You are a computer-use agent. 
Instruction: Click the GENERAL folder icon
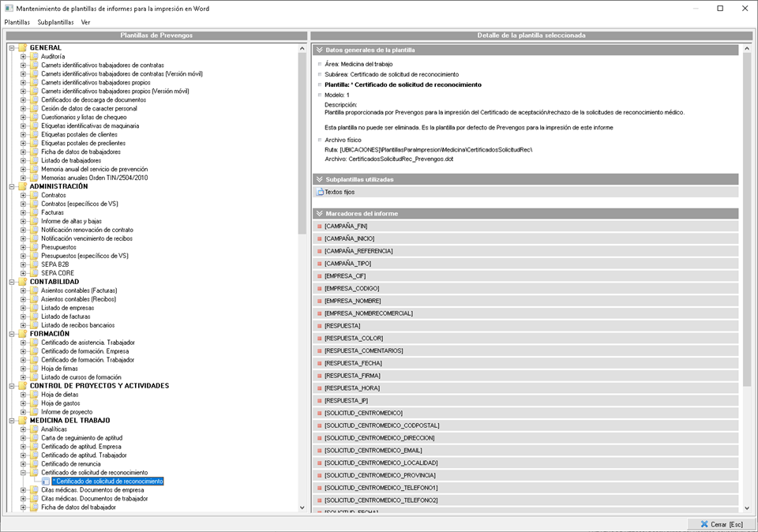click(x=22, y=48)
